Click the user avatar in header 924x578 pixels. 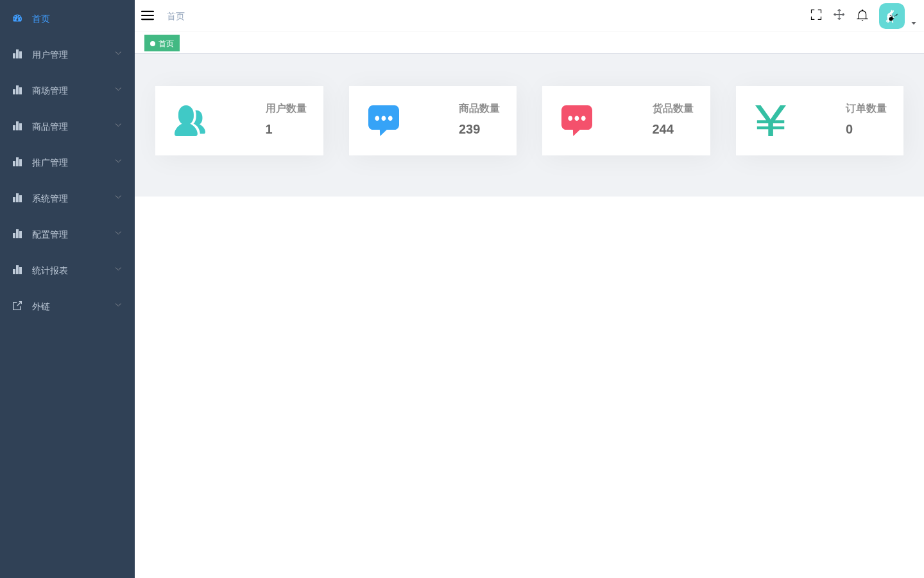pyautogui.click(x=892, y=16)
